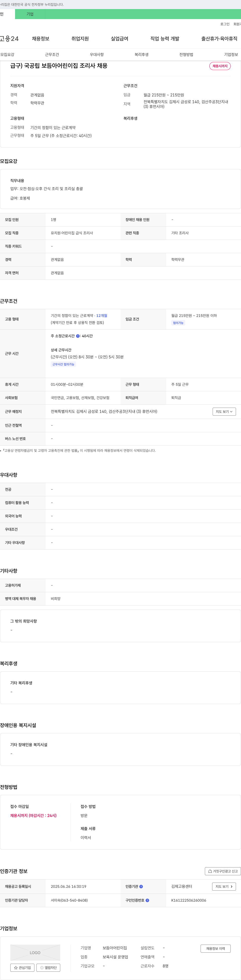
Task: Jump to the 우대사항 section tab
Action: coord(97,55)
